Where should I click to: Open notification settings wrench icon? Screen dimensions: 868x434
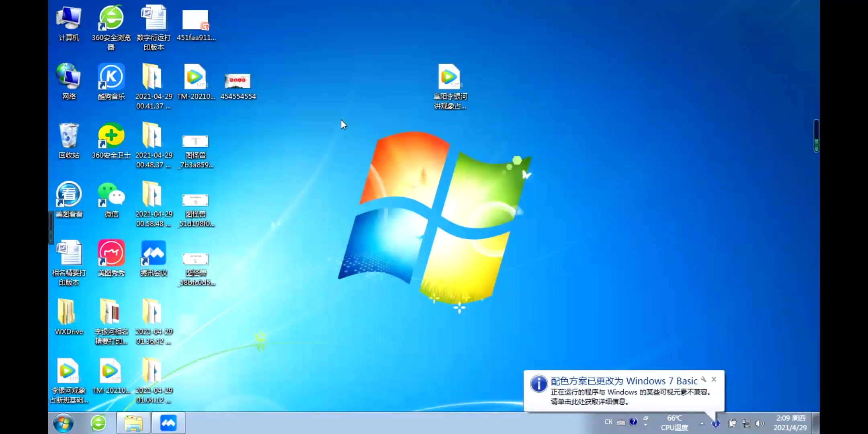tap(703, 379)
